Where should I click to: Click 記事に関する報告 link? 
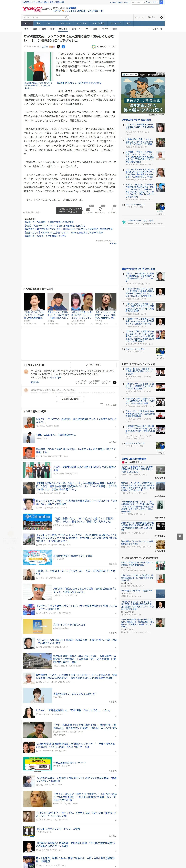(x=32, y=213)
